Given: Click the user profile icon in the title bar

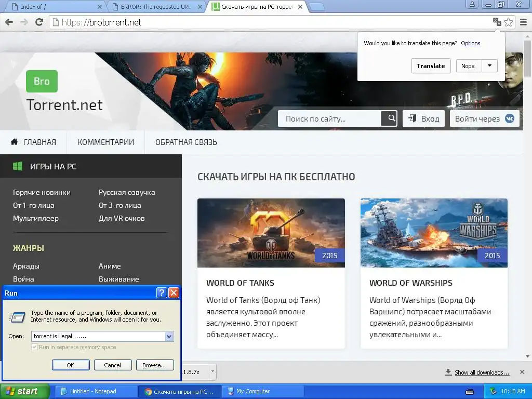Looking at the screenshot, I should [x=472, y=4].
